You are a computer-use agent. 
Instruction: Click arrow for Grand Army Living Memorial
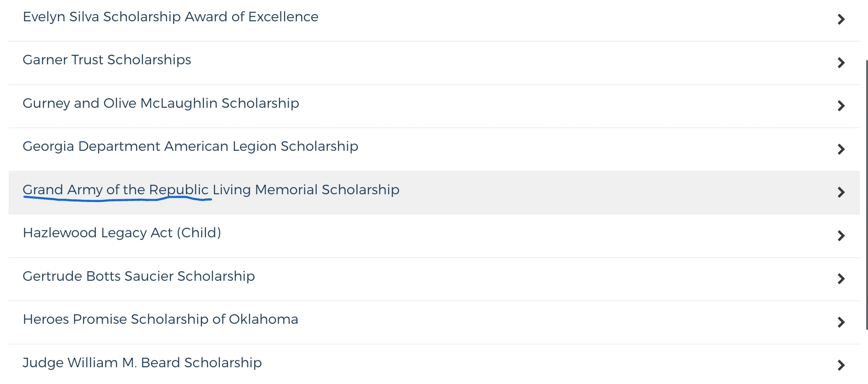click(841, 192)
